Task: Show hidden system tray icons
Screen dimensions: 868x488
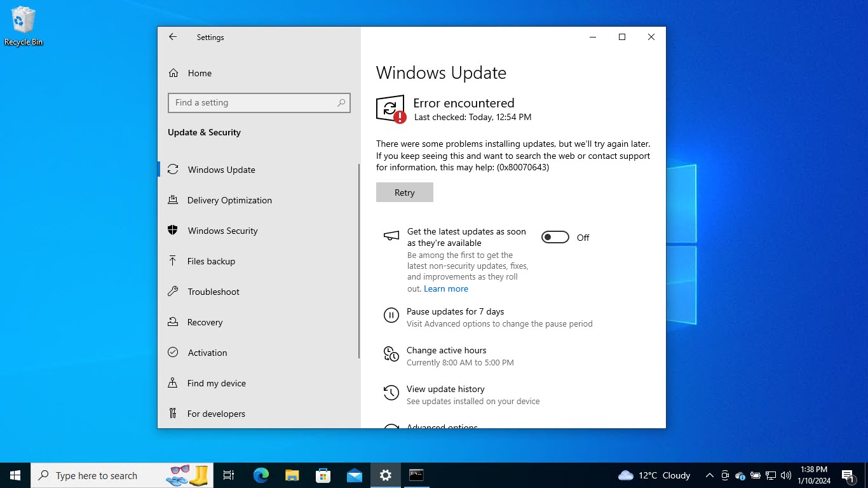Action: click(709, 475)
